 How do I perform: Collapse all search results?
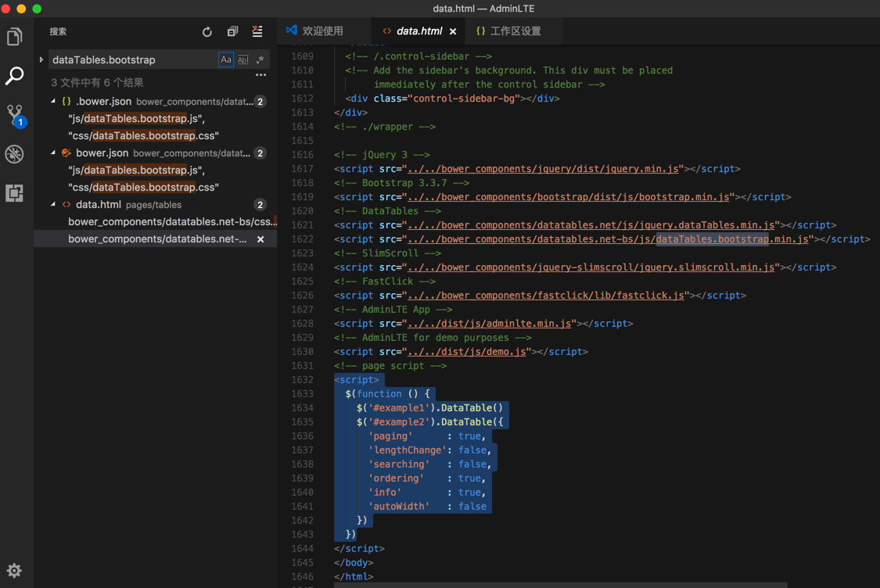(x=232, y=32)
